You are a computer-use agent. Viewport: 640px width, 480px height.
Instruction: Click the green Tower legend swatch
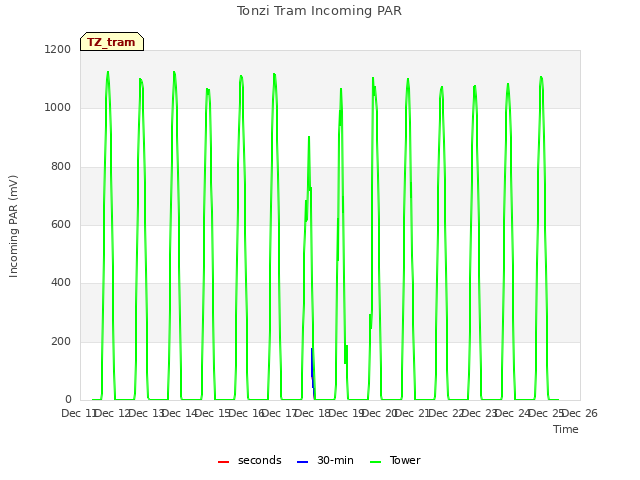pyautogui.click(x=375, y=462)
